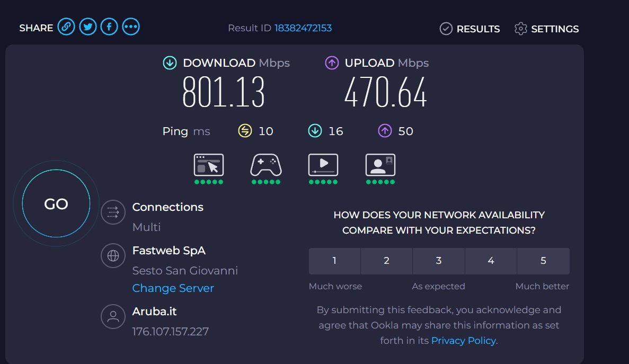Click the Fastweb server globe icon
This screenshot has height=364, width=629.
pos(113,256)
